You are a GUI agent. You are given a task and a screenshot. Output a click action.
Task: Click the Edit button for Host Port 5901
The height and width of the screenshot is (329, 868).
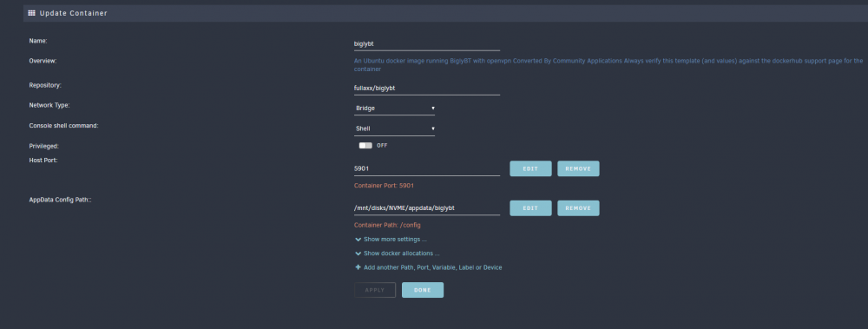tap(530, 169)
